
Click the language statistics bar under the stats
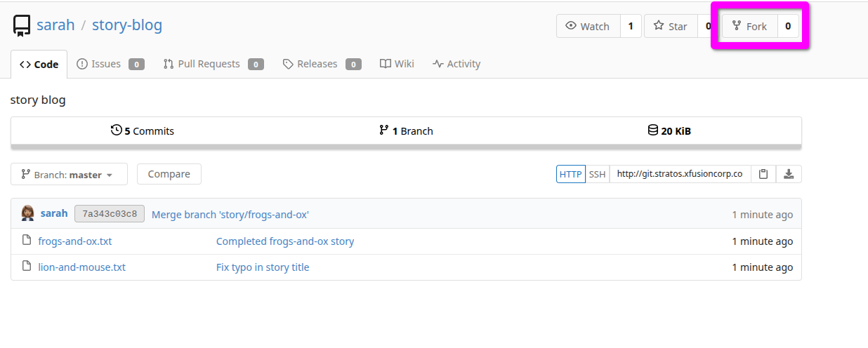click(406, 147)
